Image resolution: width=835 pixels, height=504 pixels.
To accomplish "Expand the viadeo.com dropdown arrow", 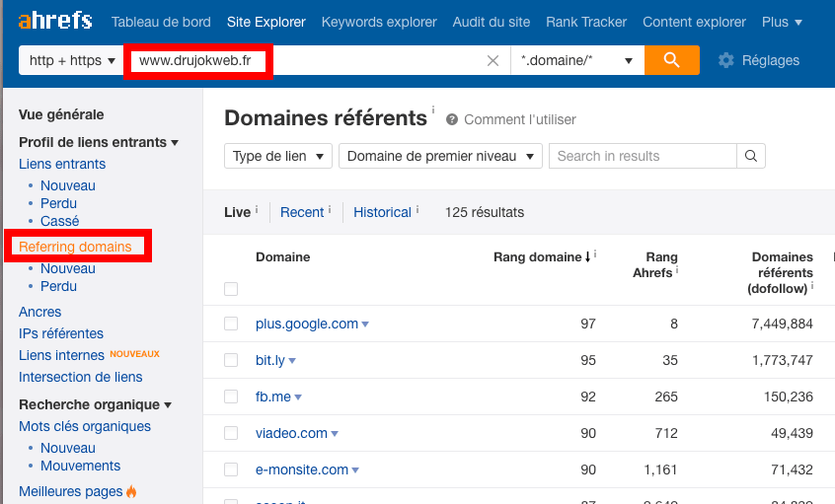I will 335,434.
